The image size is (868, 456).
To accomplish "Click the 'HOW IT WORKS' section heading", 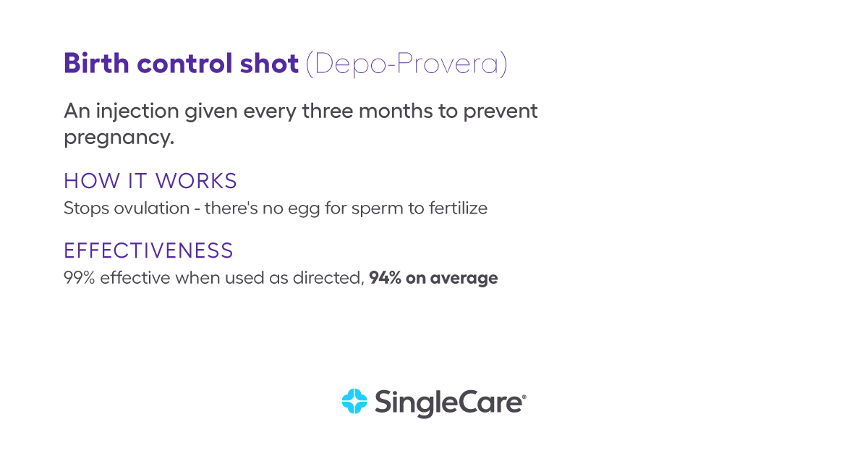I will coord(150,180).
